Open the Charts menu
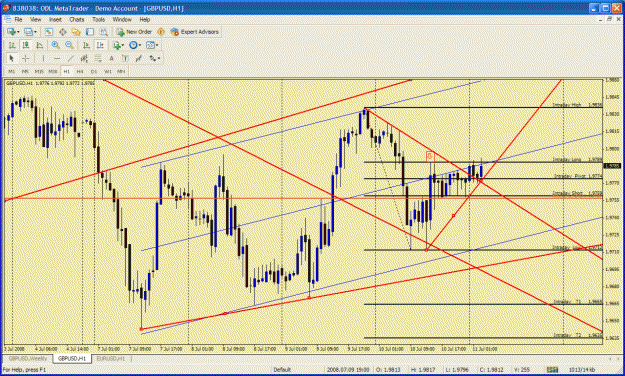625x376 pixels. (77, 19)
